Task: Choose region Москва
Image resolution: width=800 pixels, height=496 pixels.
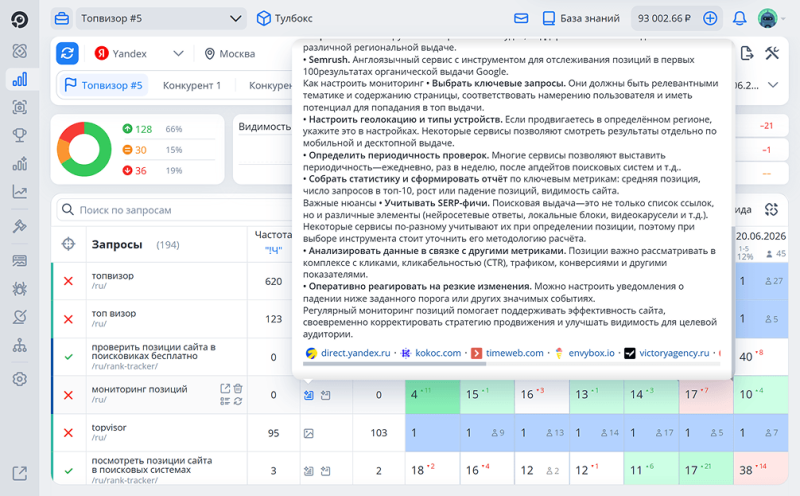Action: pyautogui.click(x=230, y=54)
